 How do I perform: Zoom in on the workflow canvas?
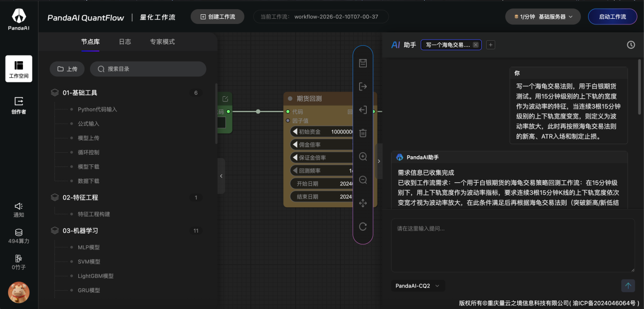pyautogui.click(x=363, y=156)
